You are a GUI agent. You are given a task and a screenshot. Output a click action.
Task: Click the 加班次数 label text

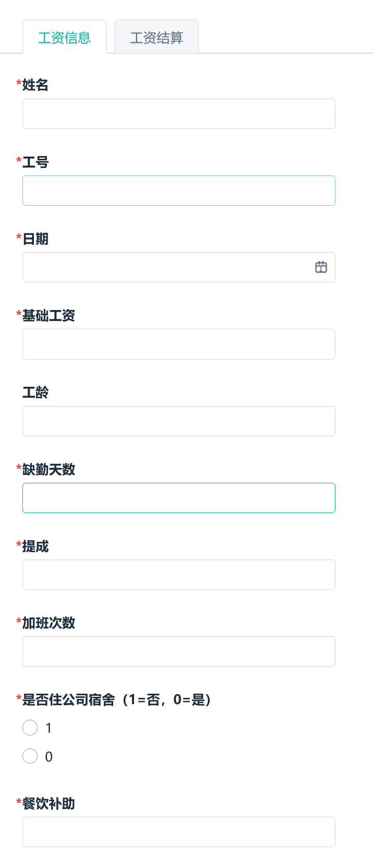click(49, 623)
